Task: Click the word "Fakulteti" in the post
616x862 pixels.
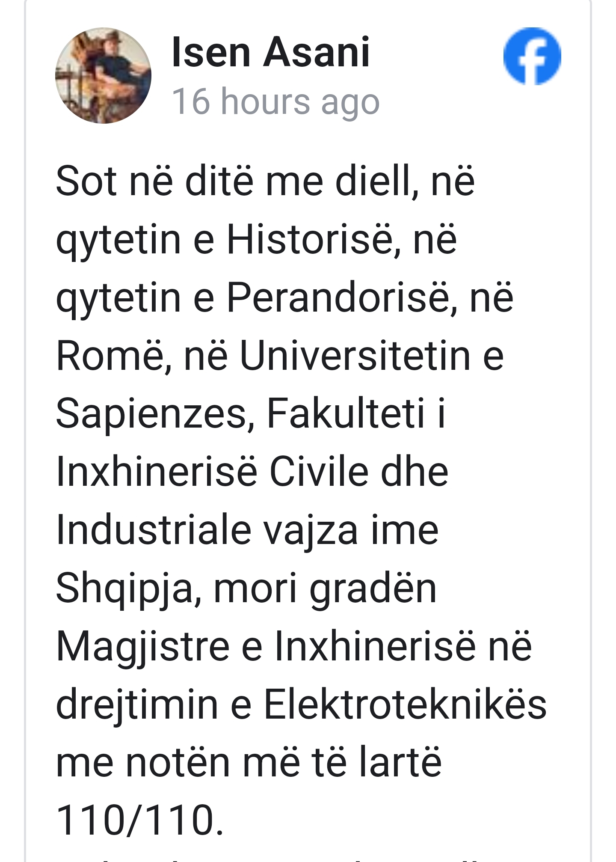Action: [x=346, y=413]
